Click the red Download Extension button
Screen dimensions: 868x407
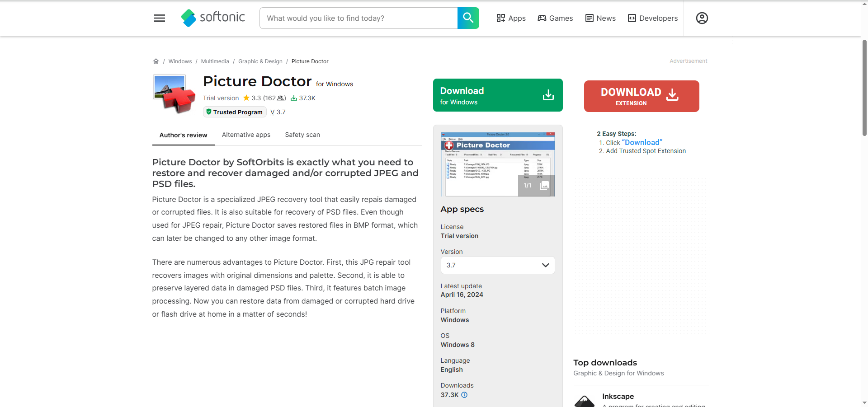click(641, 96)
